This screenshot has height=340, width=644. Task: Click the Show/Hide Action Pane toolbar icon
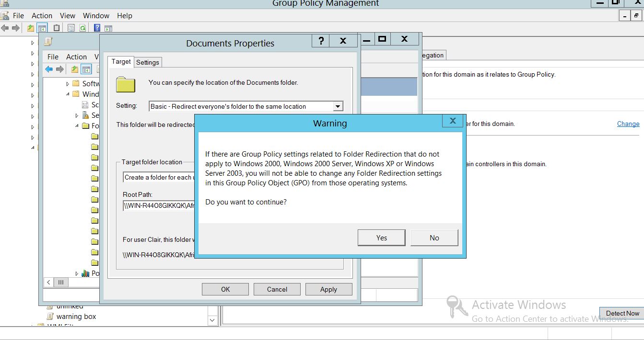(x=108, y=28)
